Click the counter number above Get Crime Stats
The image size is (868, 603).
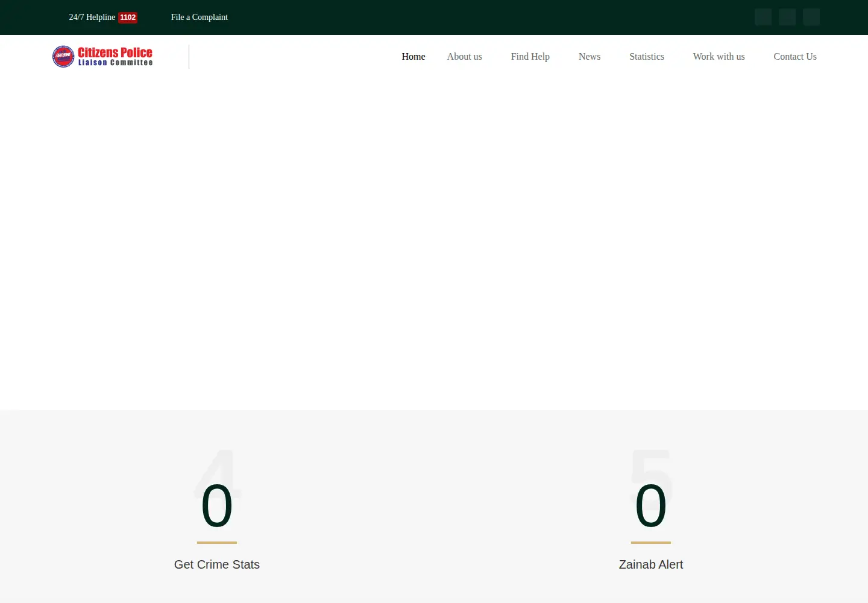click(217, 506)
